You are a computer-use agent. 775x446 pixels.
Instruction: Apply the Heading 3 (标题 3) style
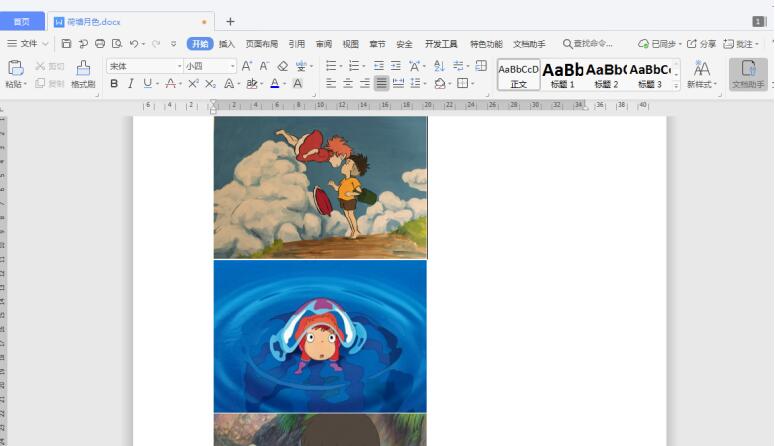tap(649, 75)
